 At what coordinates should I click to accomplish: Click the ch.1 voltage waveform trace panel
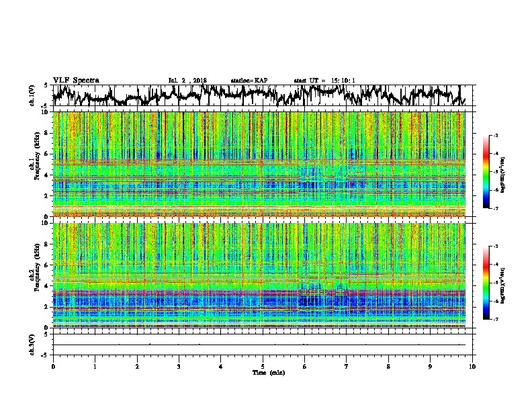(x=262, y=95)
